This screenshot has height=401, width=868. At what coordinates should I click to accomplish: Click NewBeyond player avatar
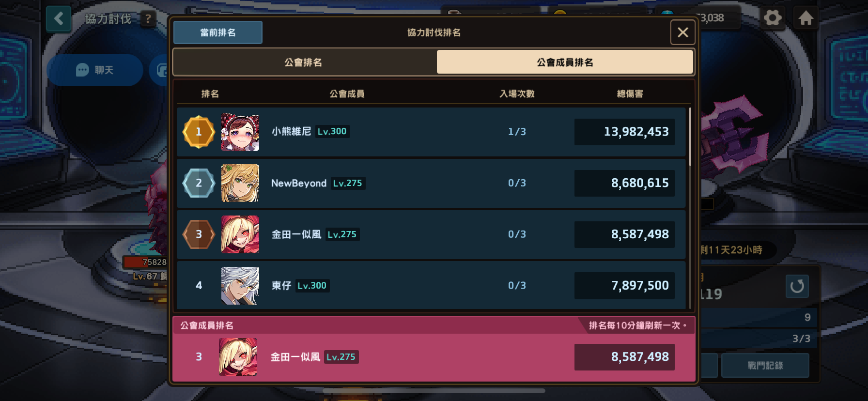click(x=240, y=183)
